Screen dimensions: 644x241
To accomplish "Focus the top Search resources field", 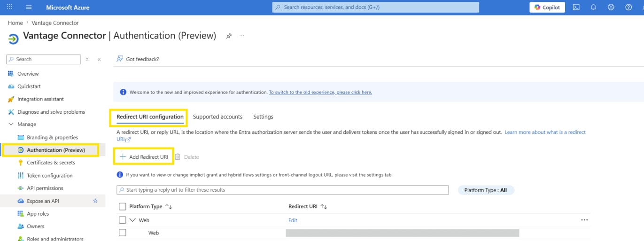I will tap(376, 7).
